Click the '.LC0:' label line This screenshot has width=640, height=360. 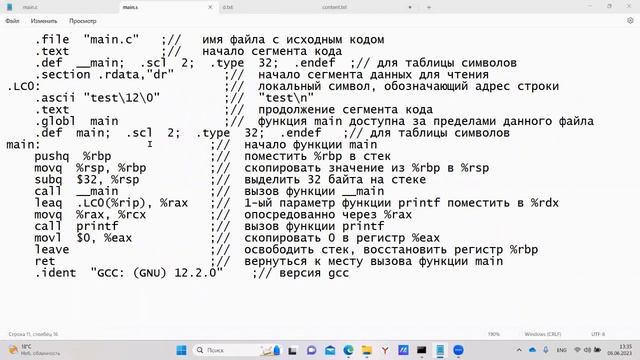pyautogui.click(x=24, y=87)
